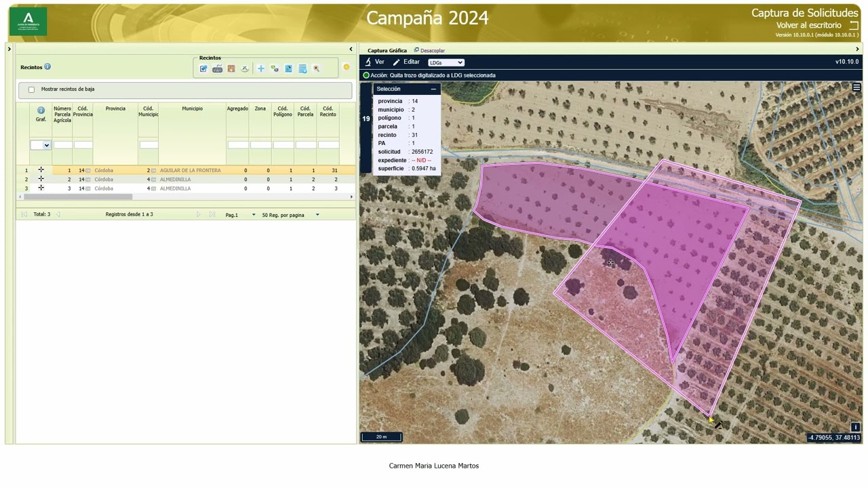This screenshot has height=488, width=868.
Task: Click the Volver al escritorio window icon
Action: click(x=854, y=26)
